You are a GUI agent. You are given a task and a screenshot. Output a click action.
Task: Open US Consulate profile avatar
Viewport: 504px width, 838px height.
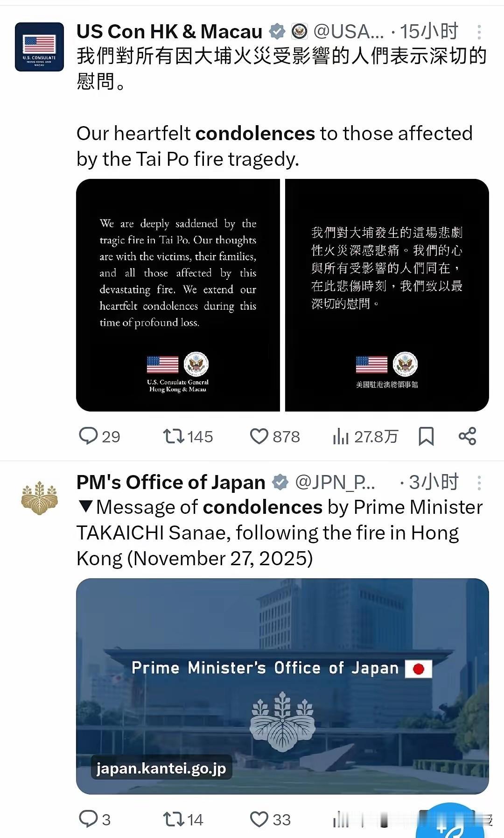click(39, 47)
